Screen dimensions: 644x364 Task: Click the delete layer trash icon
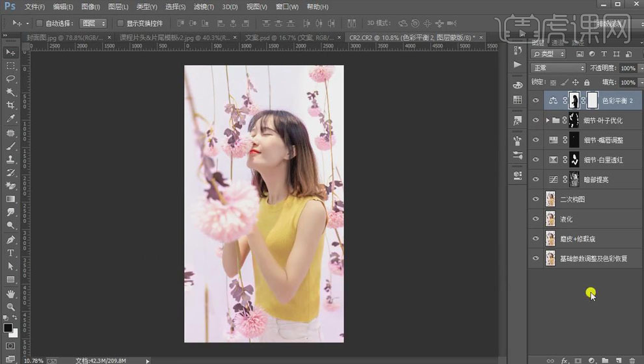point(632,360)
